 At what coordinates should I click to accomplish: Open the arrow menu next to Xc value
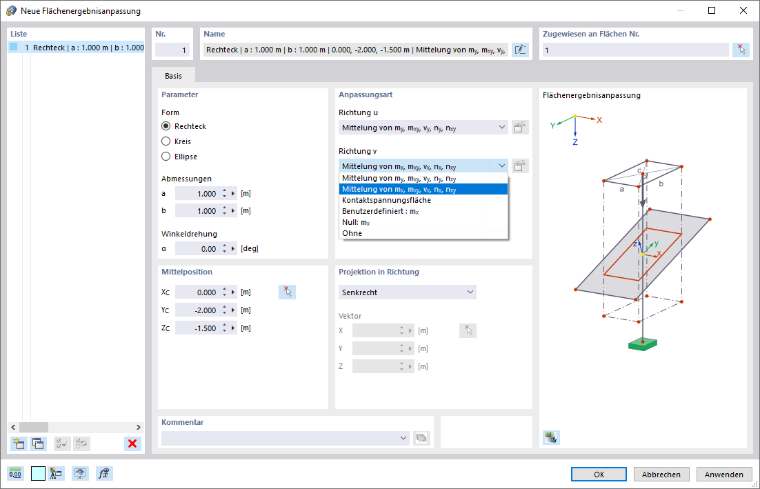(233, 292)
